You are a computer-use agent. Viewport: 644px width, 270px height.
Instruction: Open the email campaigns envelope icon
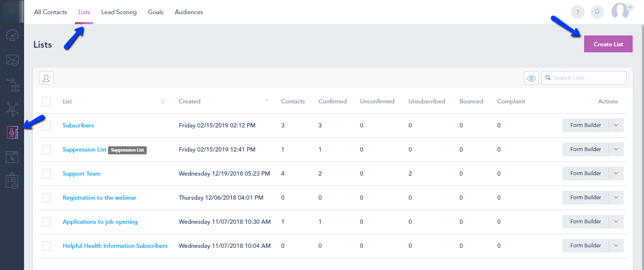[x=12, y=60]
